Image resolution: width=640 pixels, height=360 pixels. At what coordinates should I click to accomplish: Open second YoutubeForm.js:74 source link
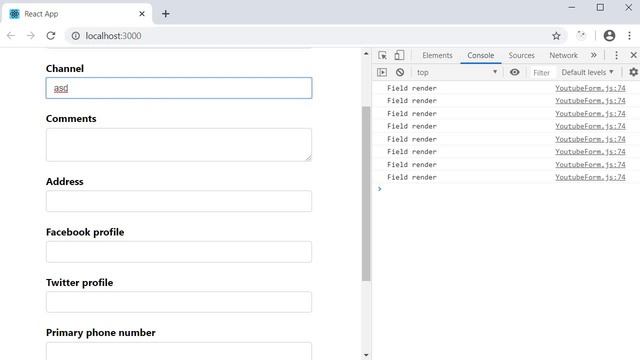pos(590,101)
